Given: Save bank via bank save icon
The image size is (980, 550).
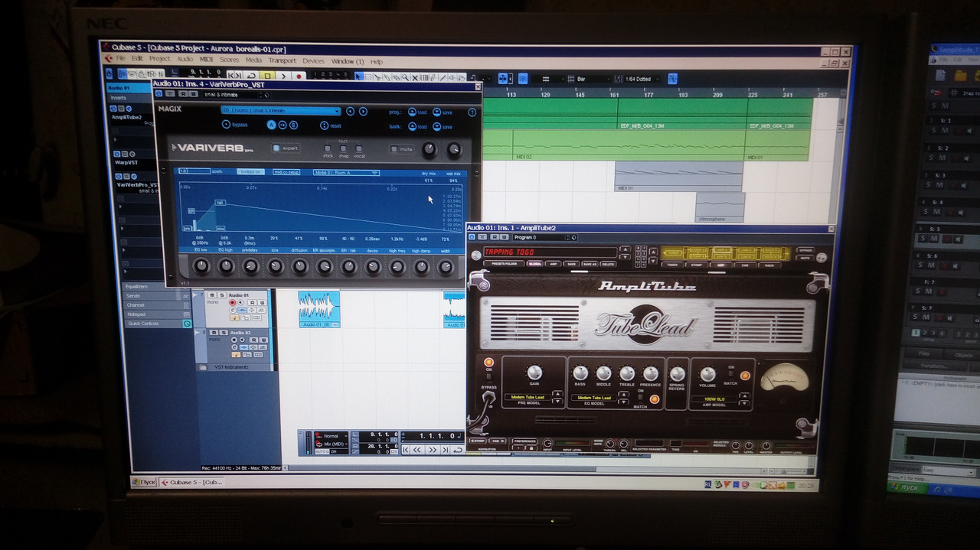Looking at the screenshot, I should (436, 127).
